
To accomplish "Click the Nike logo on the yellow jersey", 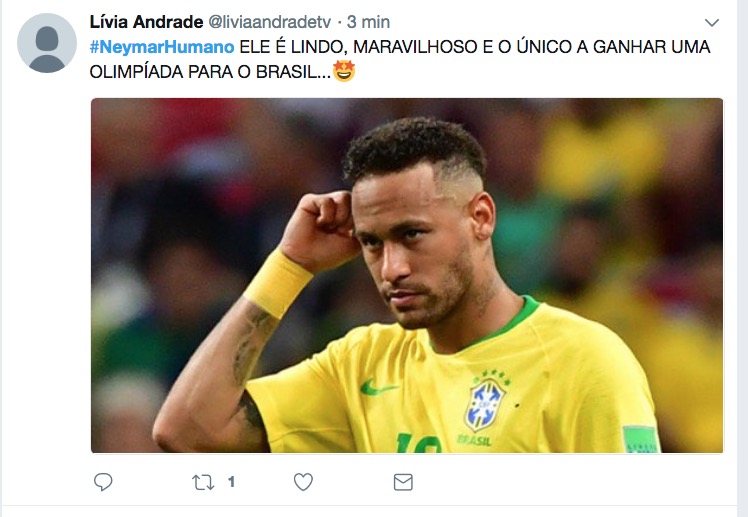I will pos(377,387).
